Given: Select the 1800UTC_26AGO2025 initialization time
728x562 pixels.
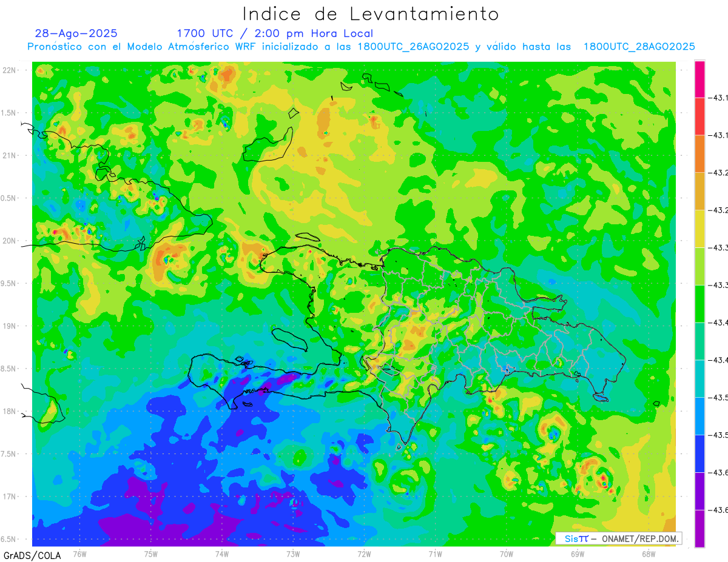Looking at the screenshot, I should (x=413, y=47).
